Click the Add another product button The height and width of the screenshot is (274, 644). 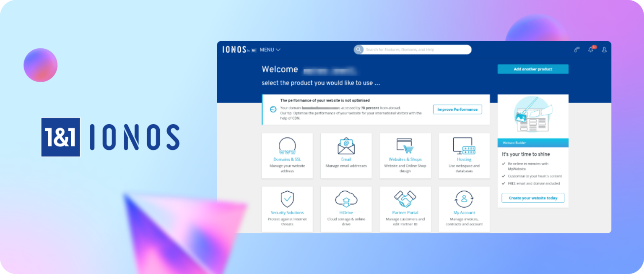pyautogui.click(x=533, y=69)
